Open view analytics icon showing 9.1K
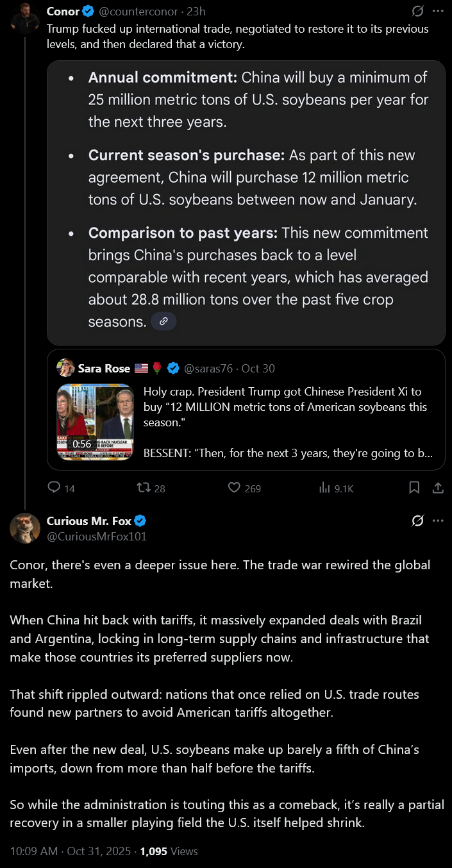This screenshot has height=868, width=452. [325, 488]
